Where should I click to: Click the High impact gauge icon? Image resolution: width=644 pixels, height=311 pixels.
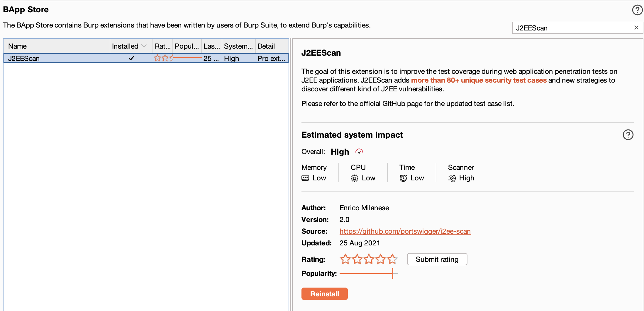[359, 152]
